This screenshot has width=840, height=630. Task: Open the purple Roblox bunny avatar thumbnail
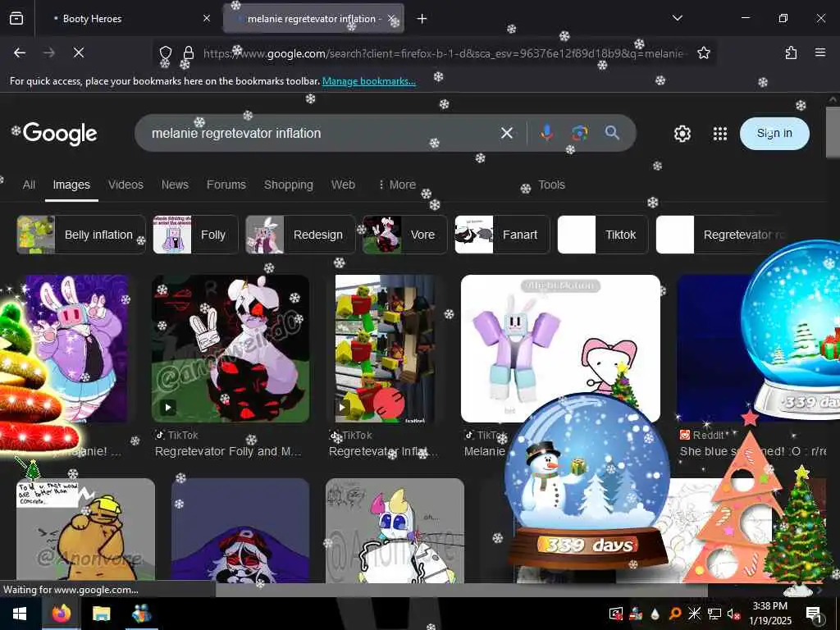560,348
